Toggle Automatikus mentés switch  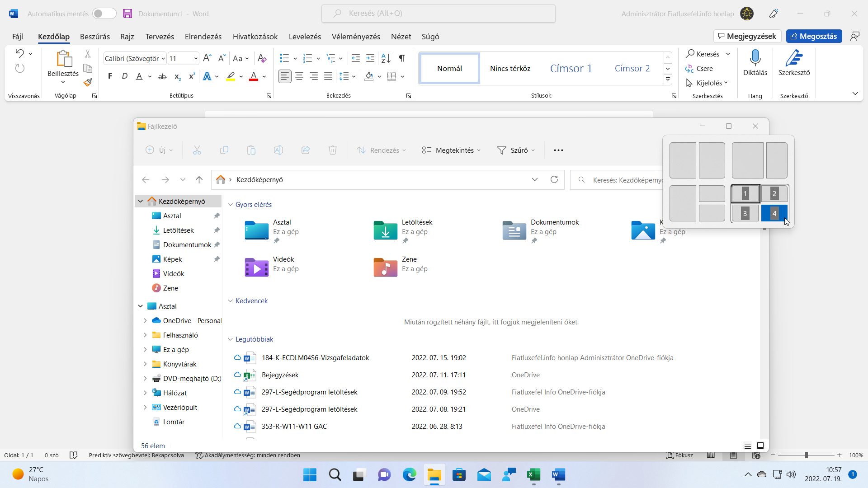(104, 14)
